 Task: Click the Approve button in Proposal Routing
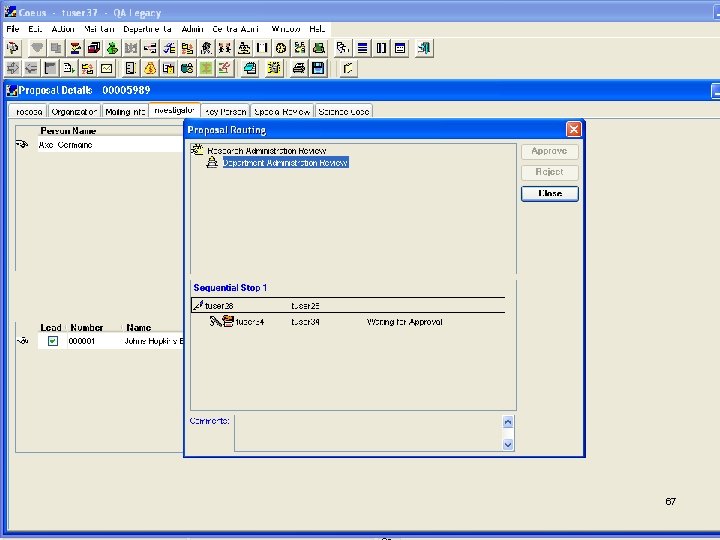550,151
